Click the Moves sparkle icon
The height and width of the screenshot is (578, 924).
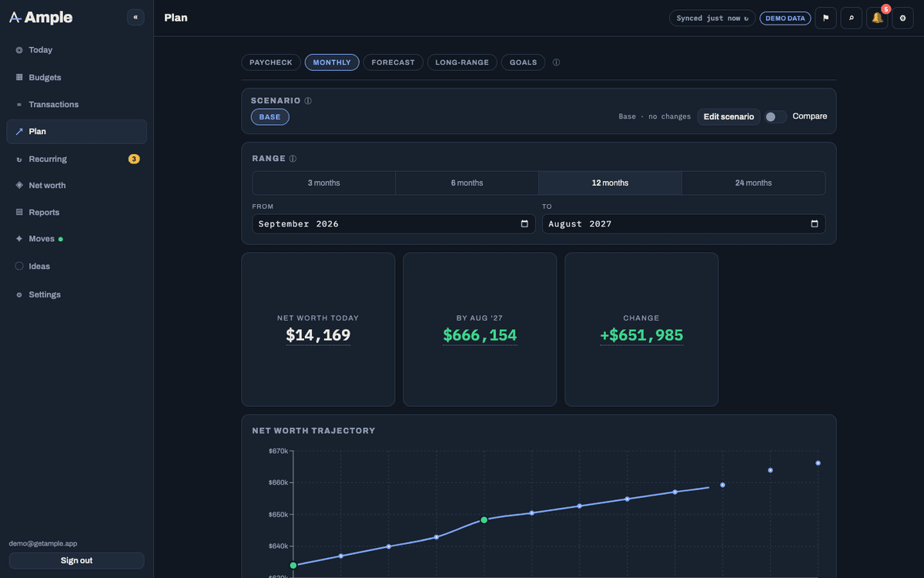[x=19, y=239]
